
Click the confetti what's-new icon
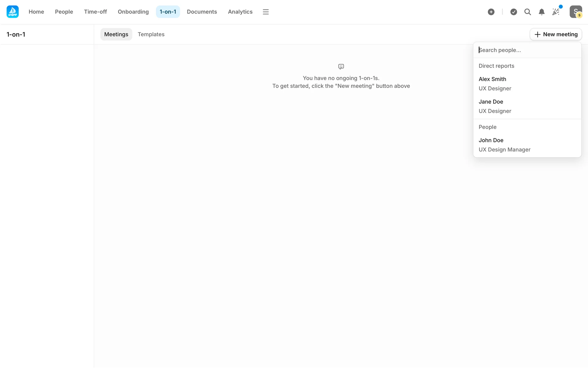[556, 12]
